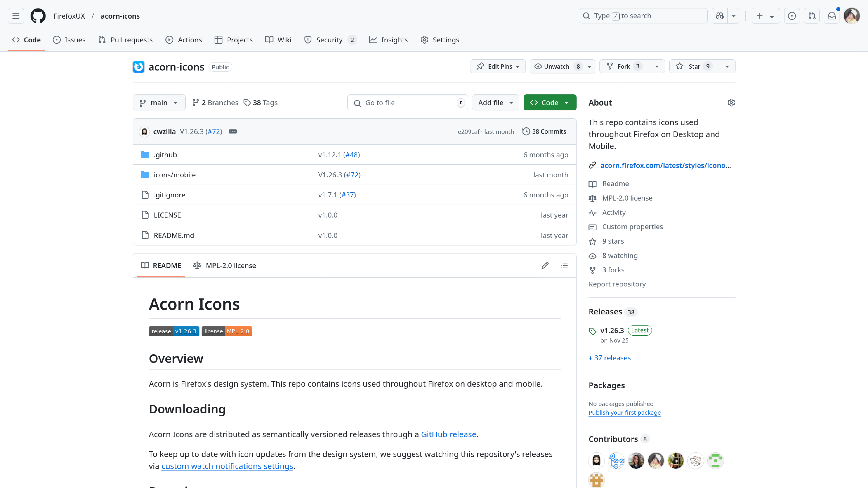Open the Insights tab
Screen dimensions: 868x488
pyautogui.click(x=388, y=40)
